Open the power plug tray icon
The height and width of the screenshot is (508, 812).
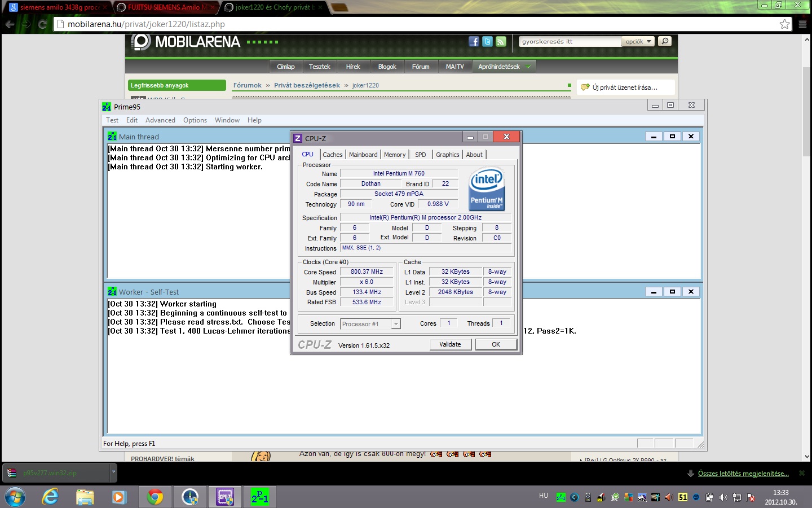[x=709, y=497]
